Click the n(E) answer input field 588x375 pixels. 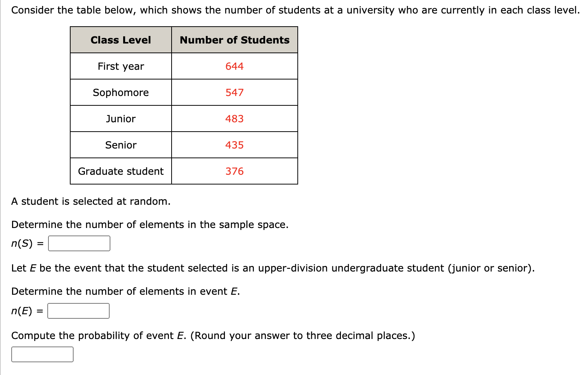[78, 310]
